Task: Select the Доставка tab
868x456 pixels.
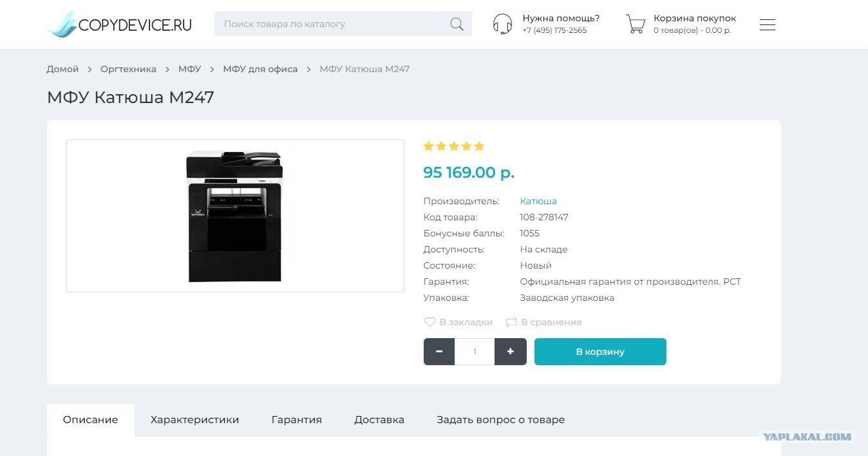Action: 379,420
